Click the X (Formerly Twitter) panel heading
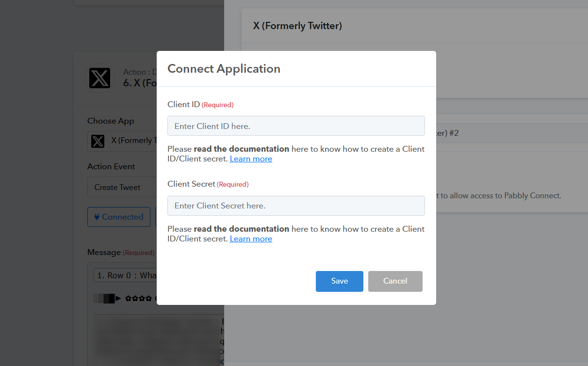This screenshot has height=366, width=588. (297, 26)
